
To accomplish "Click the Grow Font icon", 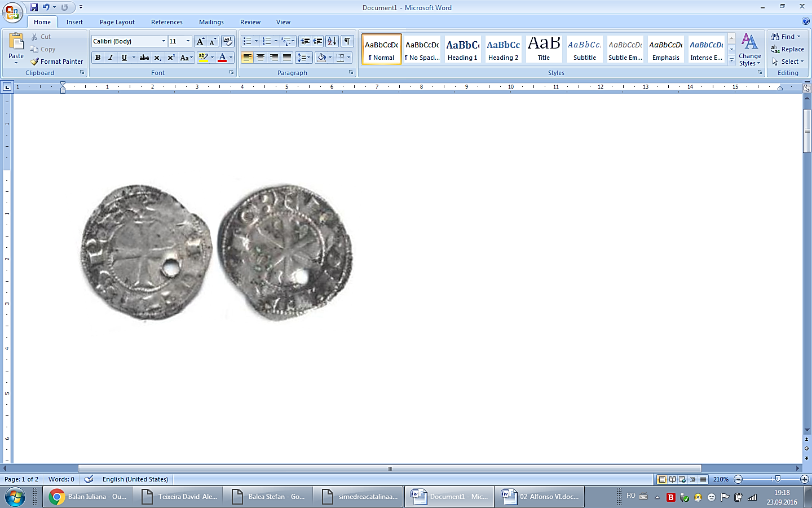I will [200, 41].
